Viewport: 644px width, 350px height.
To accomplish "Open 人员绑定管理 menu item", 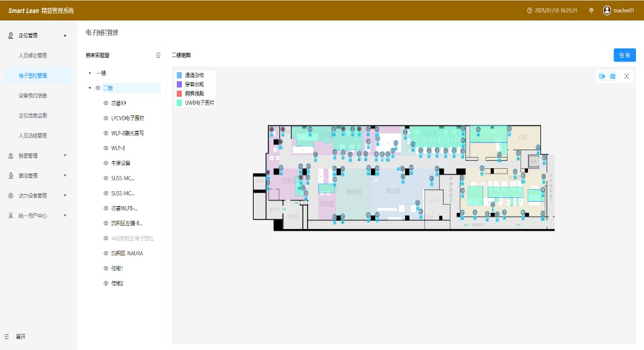I will [33, 55].
